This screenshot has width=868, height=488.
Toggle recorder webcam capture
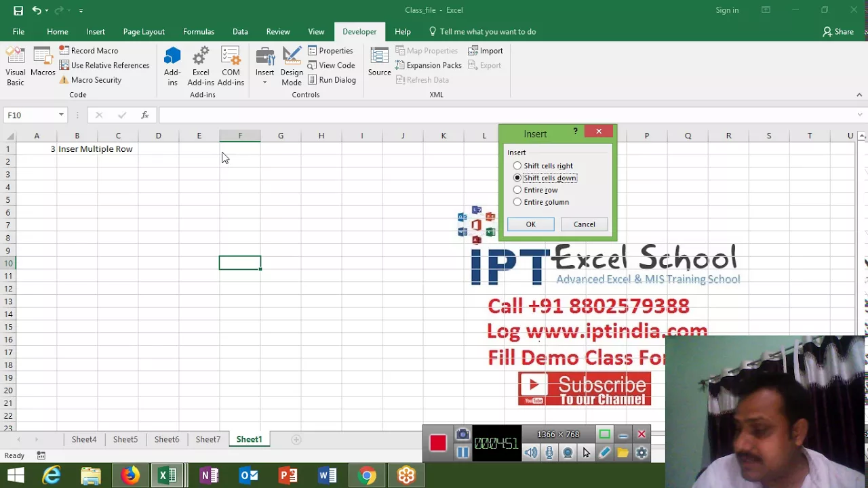tap(568, 453)
